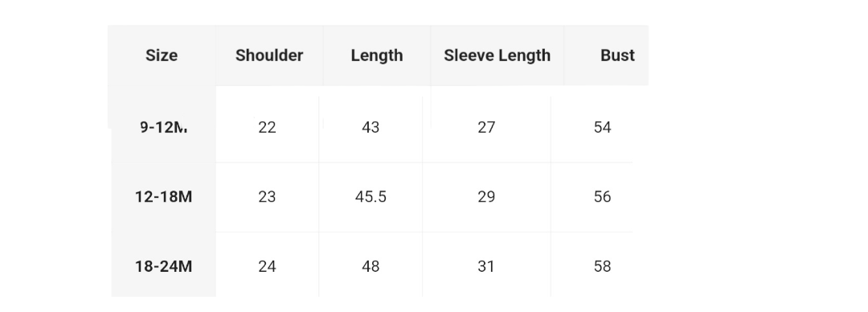This screenshot has height=312, width=868.
Task: Click the Shoulder column header
Action: 269,55
